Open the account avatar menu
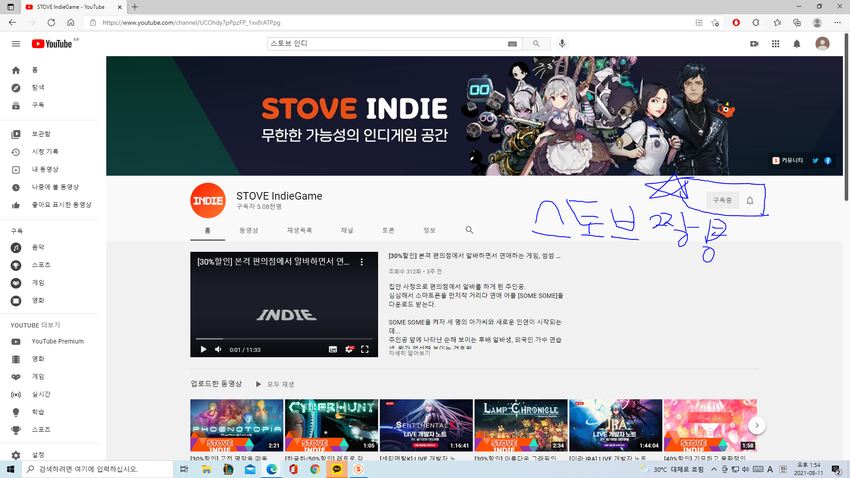Image resolution: width=850 pixels, height=478 pixels. (x=822, y=44)
